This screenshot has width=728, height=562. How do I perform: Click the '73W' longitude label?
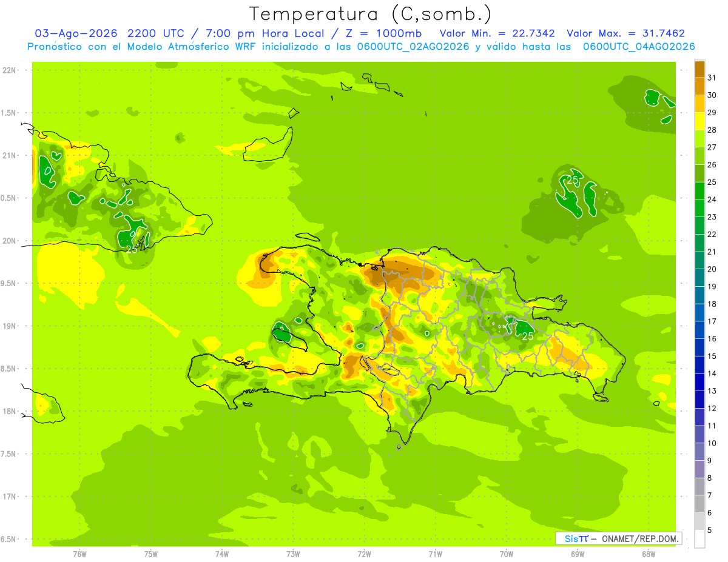tap(293, 554)
